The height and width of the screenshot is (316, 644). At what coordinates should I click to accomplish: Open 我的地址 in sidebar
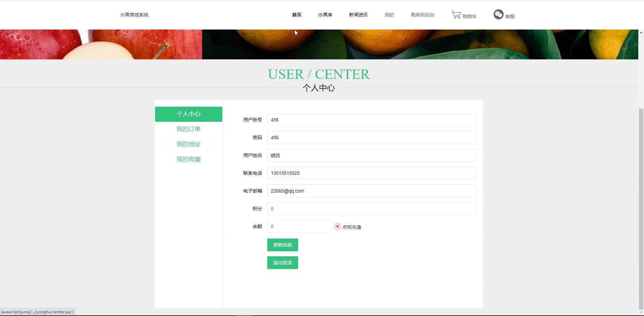(x=189, y=144)
